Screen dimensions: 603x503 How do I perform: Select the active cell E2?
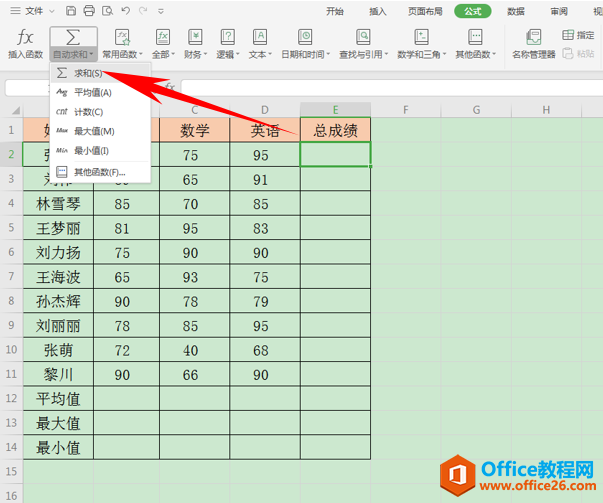coord(335,154)
